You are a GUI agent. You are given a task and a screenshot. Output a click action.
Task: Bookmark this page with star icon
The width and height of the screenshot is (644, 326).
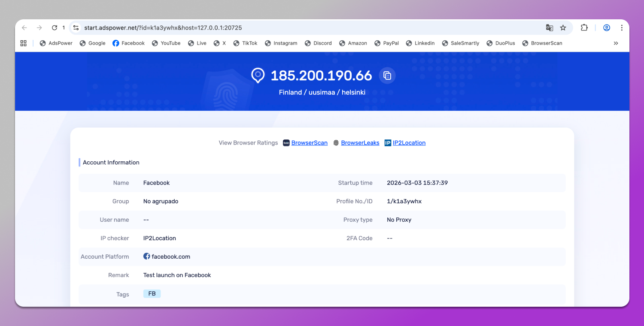(563, 28)
